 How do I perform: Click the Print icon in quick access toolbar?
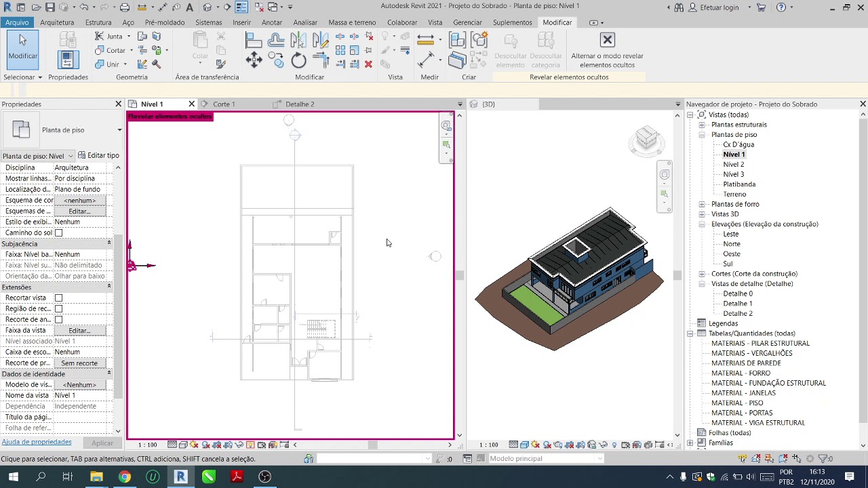pyautogui.click(x=125, y=7)
